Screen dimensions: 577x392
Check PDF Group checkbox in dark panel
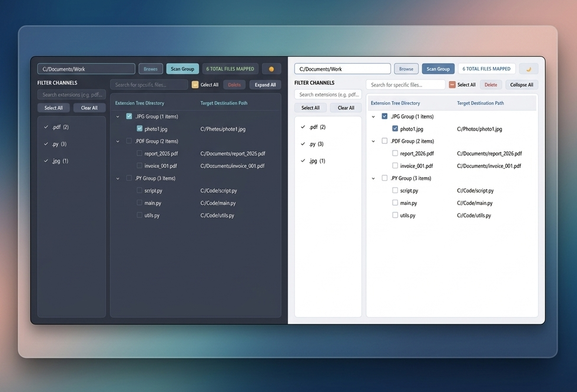pos(129,141)
